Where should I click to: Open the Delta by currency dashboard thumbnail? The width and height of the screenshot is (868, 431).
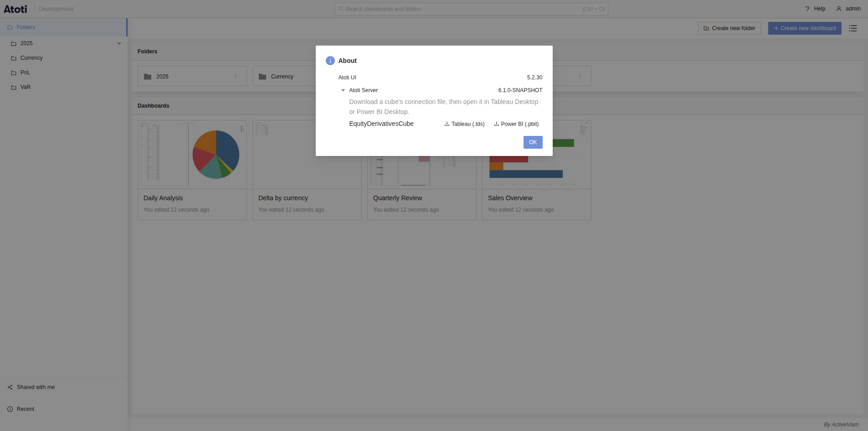(x=307, y=155)
